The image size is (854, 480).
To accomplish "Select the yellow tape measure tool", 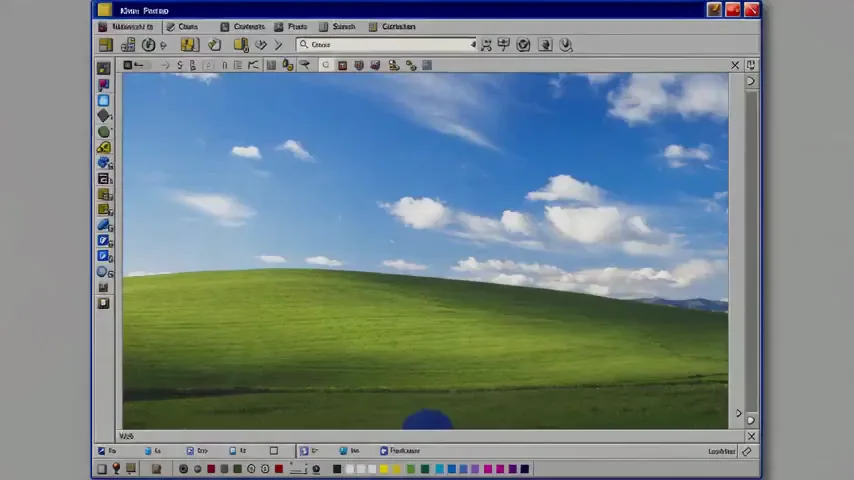I will coord(103,147).
